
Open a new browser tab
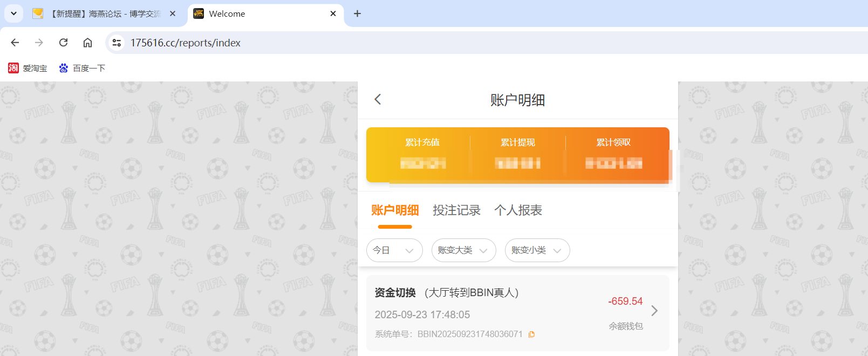point(357,13)
